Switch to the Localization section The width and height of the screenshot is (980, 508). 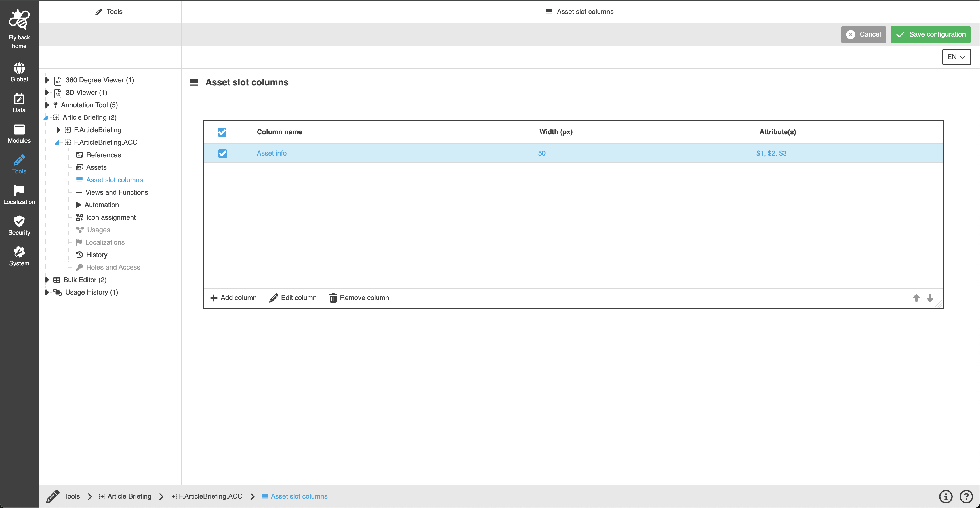tap(19, 195)
